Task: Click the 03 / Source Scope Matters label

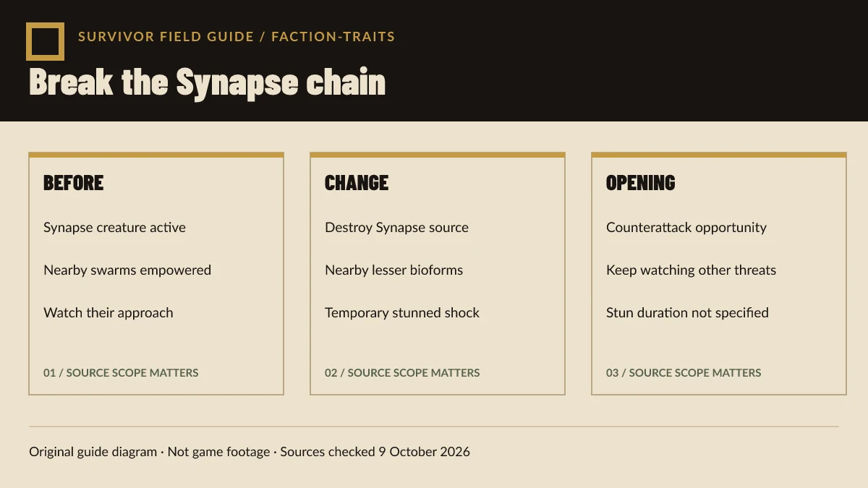Action: (x=684, y=373)
